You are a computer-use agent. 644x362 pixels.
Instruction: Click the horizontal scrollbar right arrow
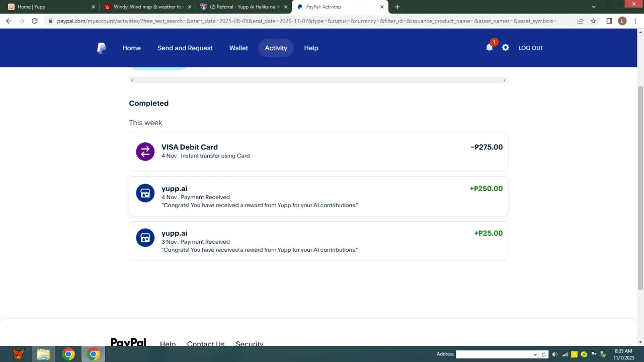point(505,80)
